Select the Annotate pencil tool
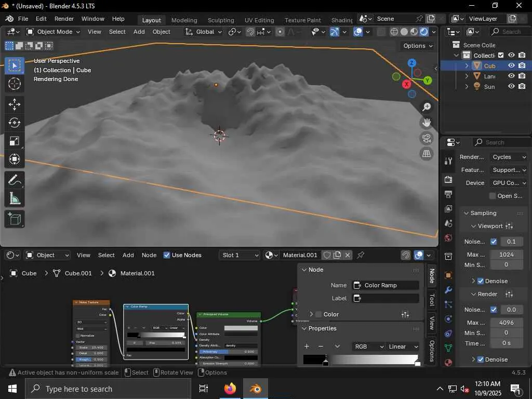The width and height of the screenshot is (532, 399). [x=15, y=180]
